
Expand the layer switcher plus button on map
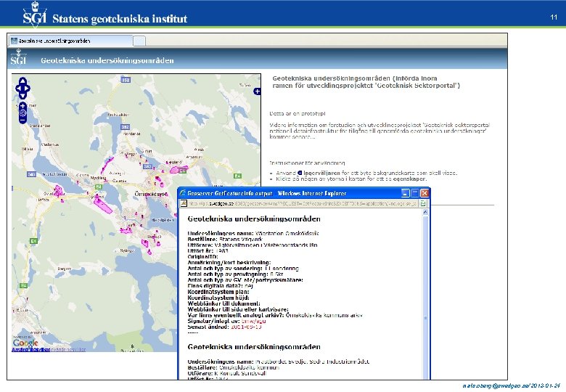point(257,91)
